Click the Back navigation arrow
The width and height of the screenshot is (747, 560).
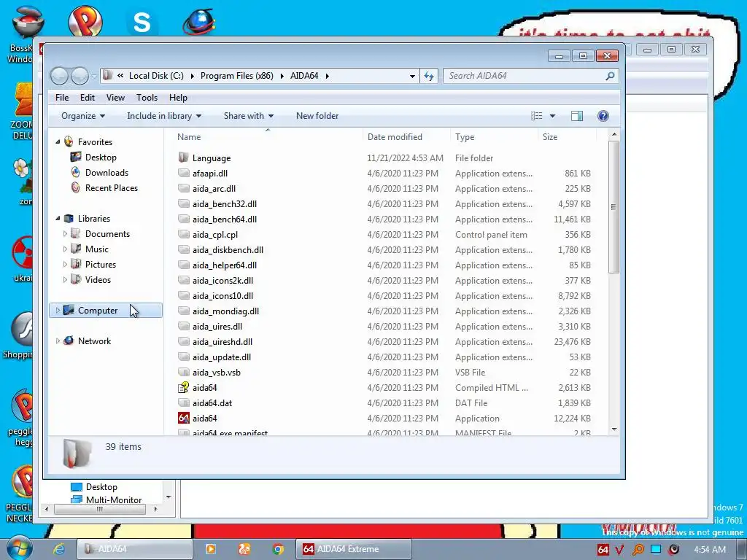pos(59,76)
